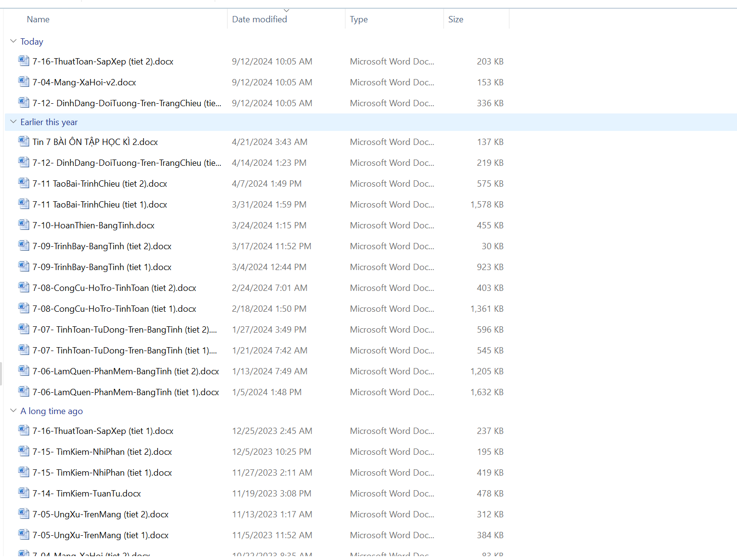Viewport: 737px width, 560px height.
Task: Select file name Tin 7 BÀI ÔN TẬP HỌC KÌ 2.docx
Action: [95, 142]
